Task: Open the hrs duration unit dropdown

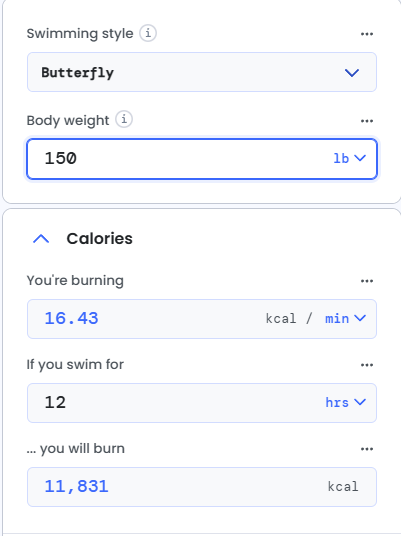Action: 345,402
